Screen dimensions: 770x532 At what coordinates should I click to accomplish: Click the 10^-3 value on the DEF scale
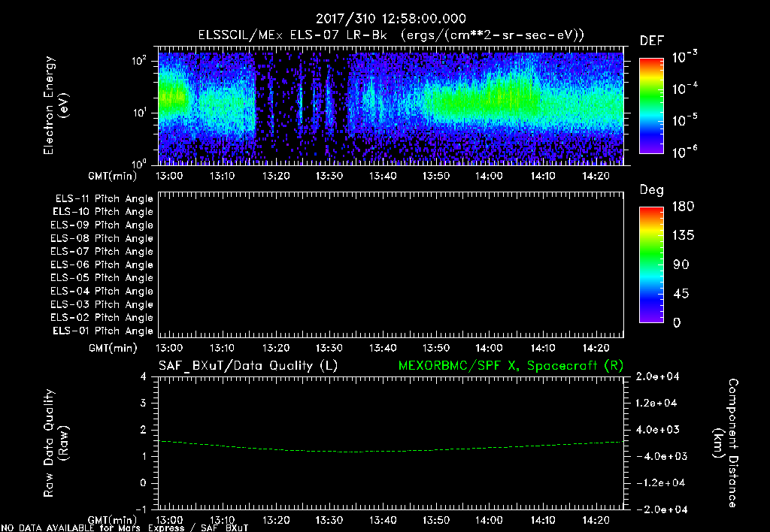click(684, 56)
